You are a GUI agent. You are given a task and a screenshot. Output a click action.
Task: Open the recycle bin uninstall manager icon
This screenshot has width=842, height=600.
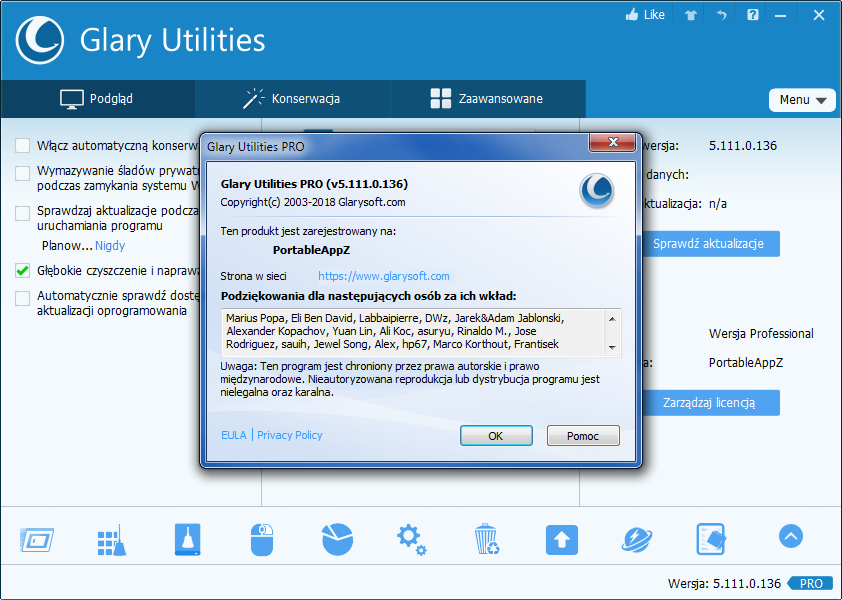pyautogui.click(x=487, y=539)
